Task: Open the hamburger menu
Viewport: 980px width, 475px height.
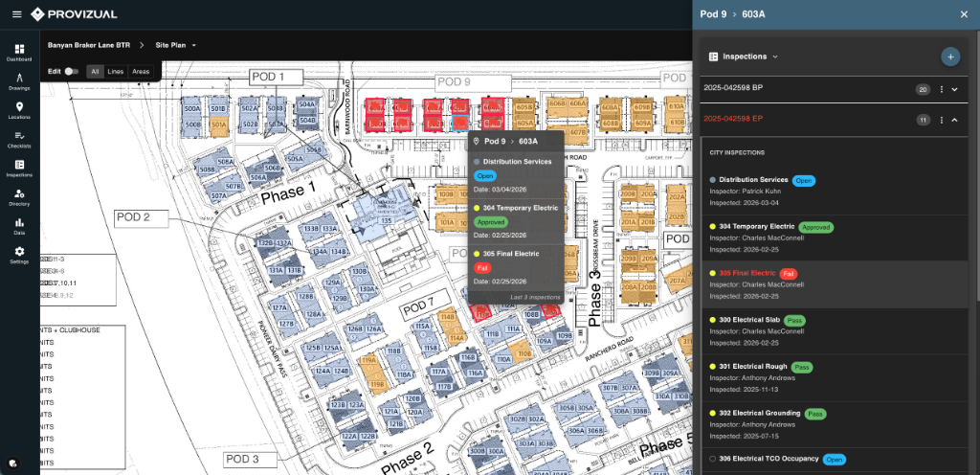Action: coord(17,14)
